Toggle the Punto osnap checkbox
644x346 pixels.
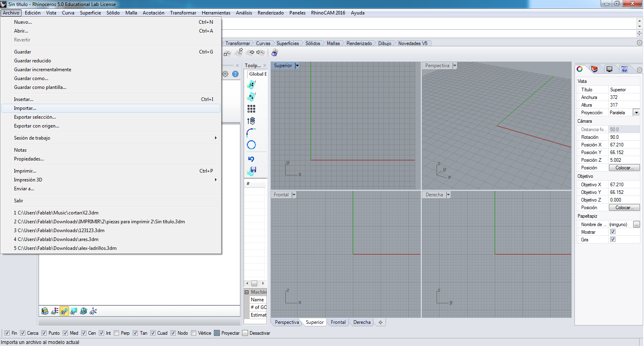[x=44, y=333]
